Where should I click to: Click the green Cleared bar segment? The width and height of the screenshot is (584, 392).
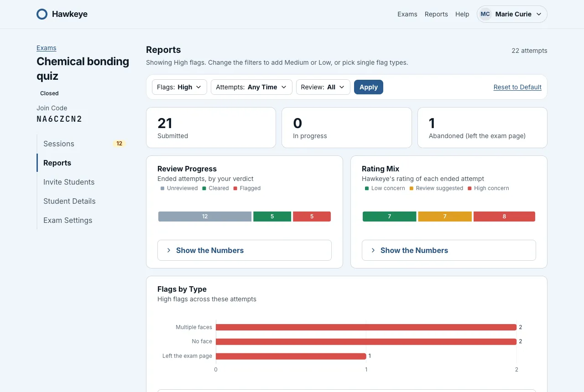[272, 217]
